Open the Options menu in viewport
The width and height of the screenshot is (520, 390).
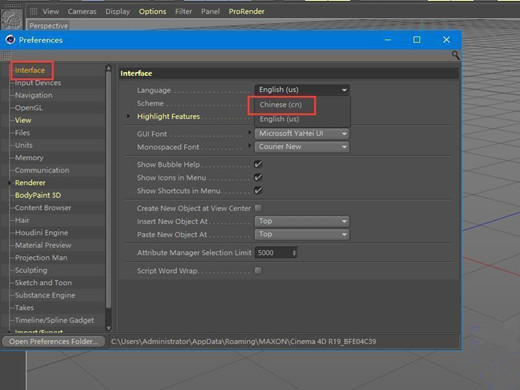click(152, 12)
